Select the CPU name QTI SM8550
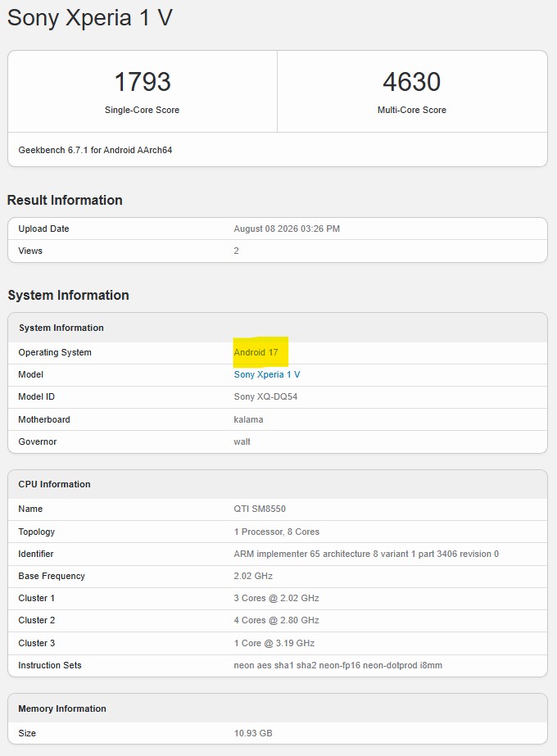Image resolution: width=557 pixels, height=756 pixels. click(x=260, y=509)
